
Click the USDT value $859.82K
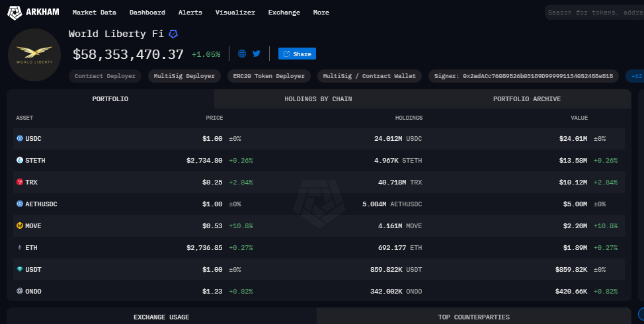pos(571,269)
